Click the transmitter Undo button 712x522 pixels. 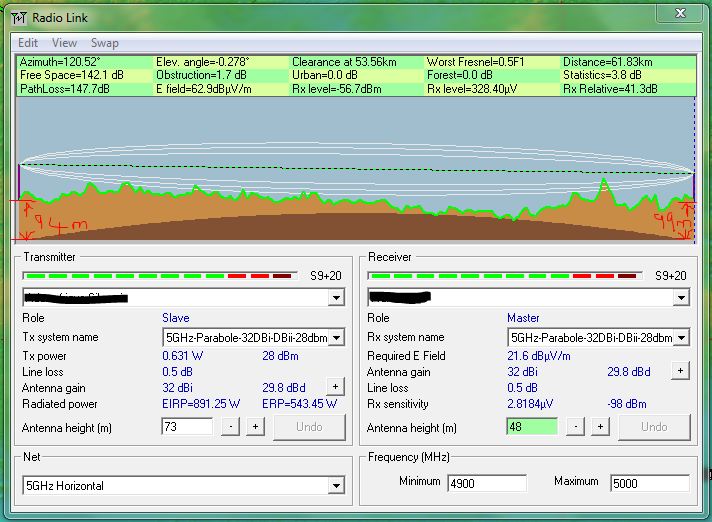[308, 427]
